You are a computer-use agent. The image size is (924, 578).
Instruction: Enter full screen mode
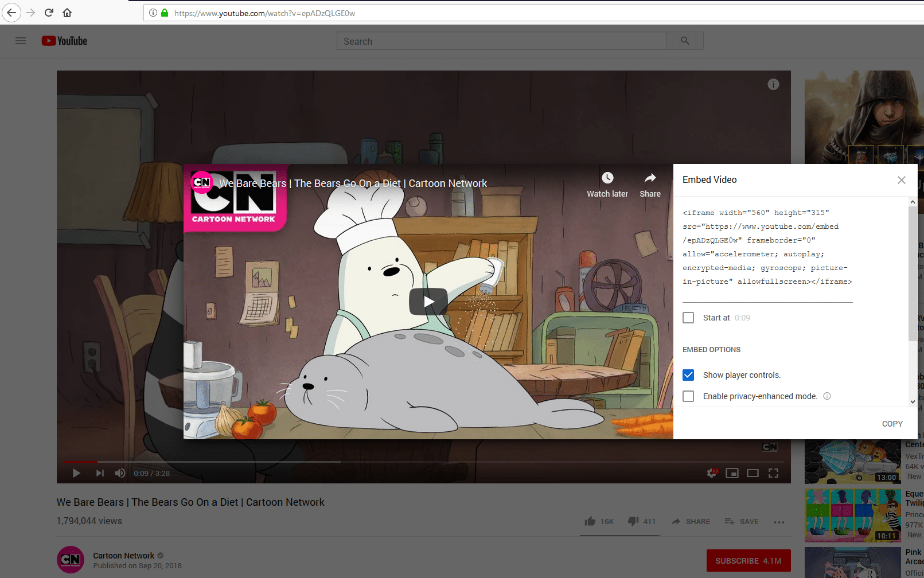click(773, 473)
